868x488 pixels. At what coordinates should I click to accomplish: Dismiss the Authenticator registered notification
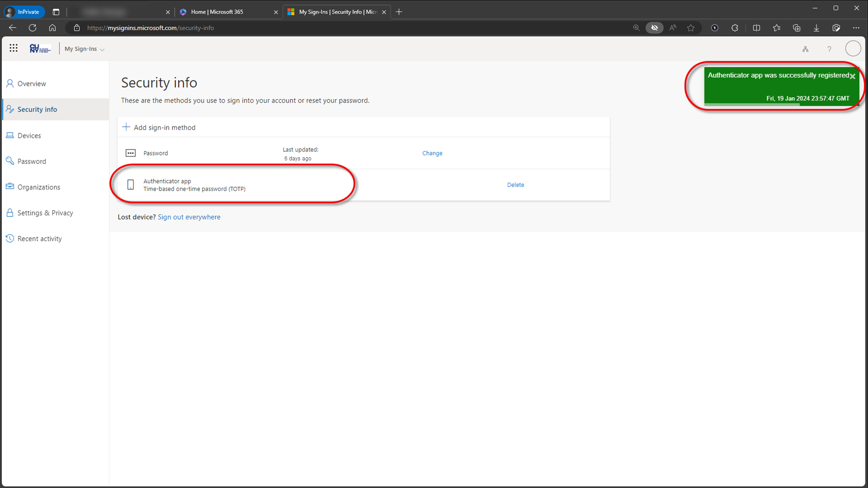click(x=853, y=76)
